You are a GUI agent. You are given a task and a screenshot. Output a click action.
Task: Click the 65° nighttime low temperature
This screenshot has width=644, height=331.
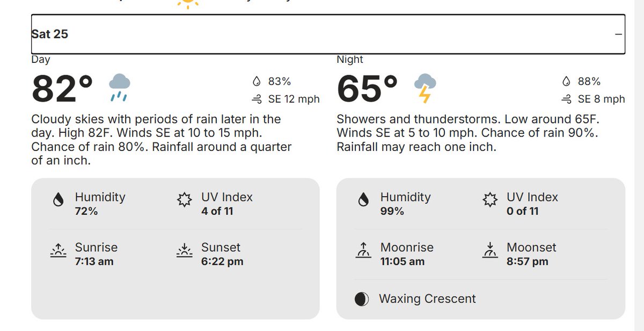click(x=368, y=89)
